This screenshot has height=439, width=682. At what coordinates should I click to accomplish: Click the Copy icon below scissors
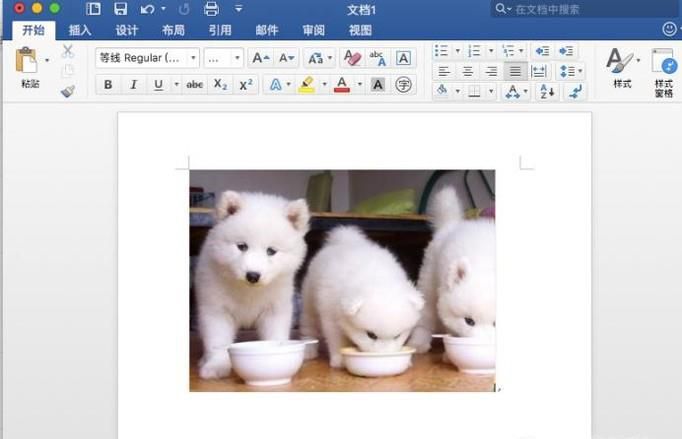pyautogui.click(x=68, y=70)
